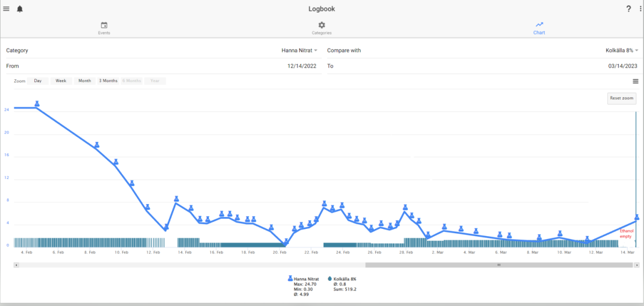Image resolution: width=644 pixels, height=306 pixels.
Task: Click the notification bell icon
Action: (20, 9)
